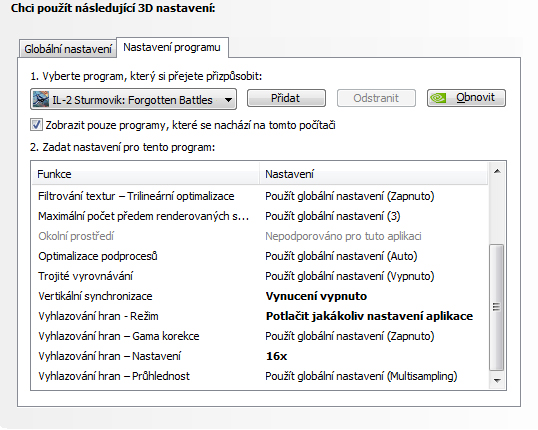Screen dimensions: 538x430
Task: Select the Nastavení programu tab
Action: click(172, 47)
